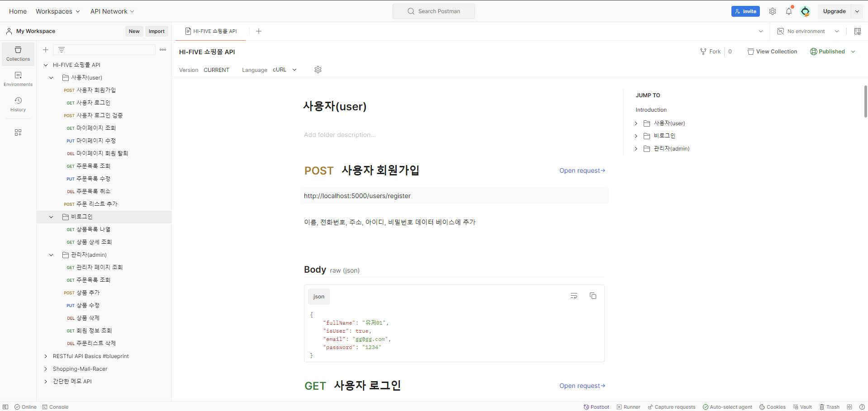
Task: Toggle word wrap in json code block
Action: click(x=574, y=296)
